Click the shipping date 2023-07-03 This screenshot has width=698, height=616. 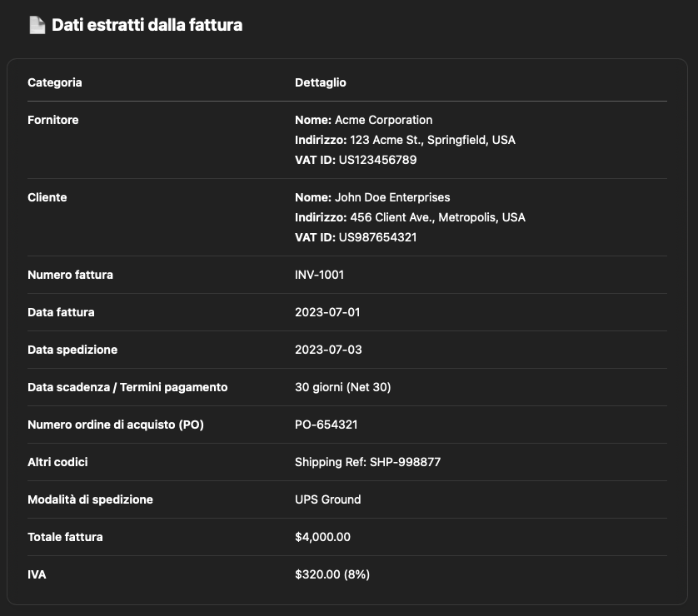point(328,350)
